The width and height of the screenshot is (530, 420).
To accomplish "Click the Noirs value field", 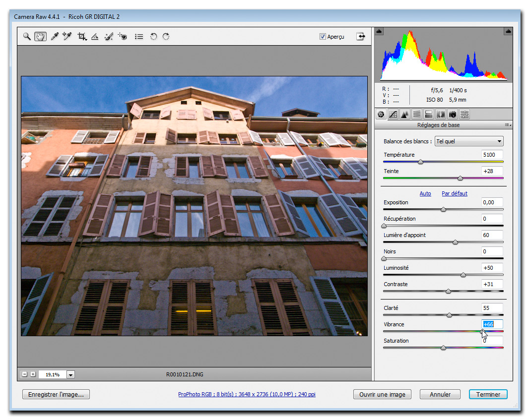I will [x=492, y=251].
